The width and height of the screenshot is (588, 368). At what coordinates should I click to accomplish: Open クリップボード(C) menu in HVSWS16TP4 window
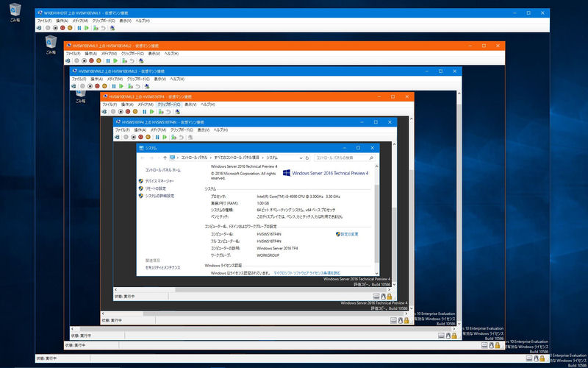[168, 105]
